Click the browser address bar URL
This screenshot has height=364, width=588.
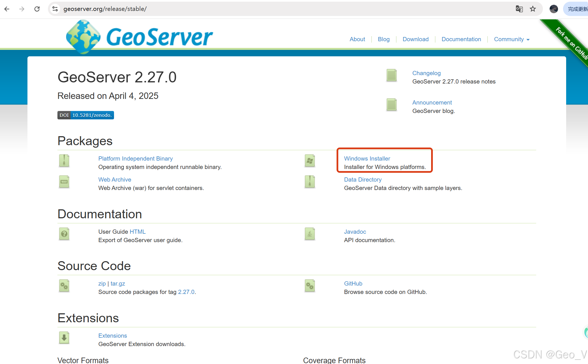[x=105, y=9]
